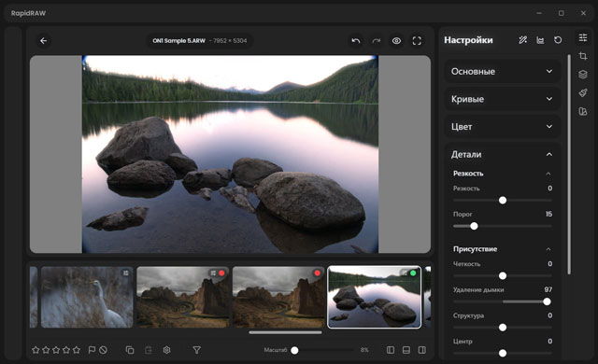Maximize the RapidRAW window

[561, 13]
